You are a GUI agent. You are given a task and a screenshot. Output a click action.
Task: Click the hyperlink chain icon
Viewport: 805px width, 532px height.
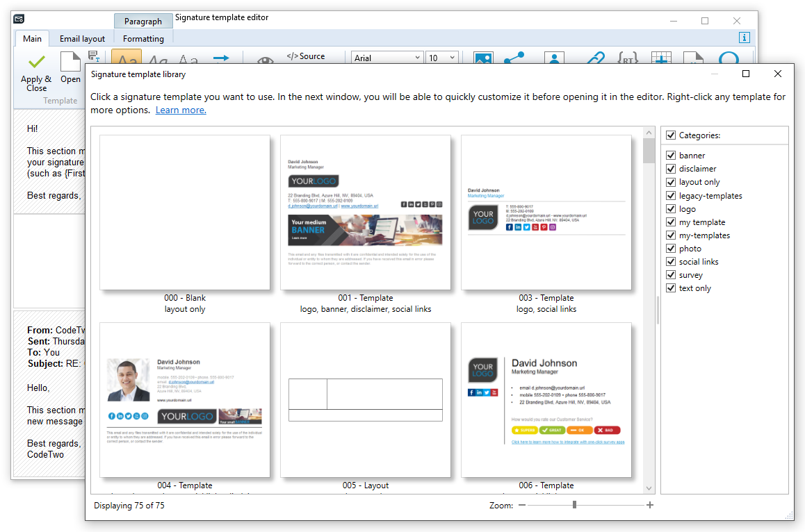pos(596,58)
